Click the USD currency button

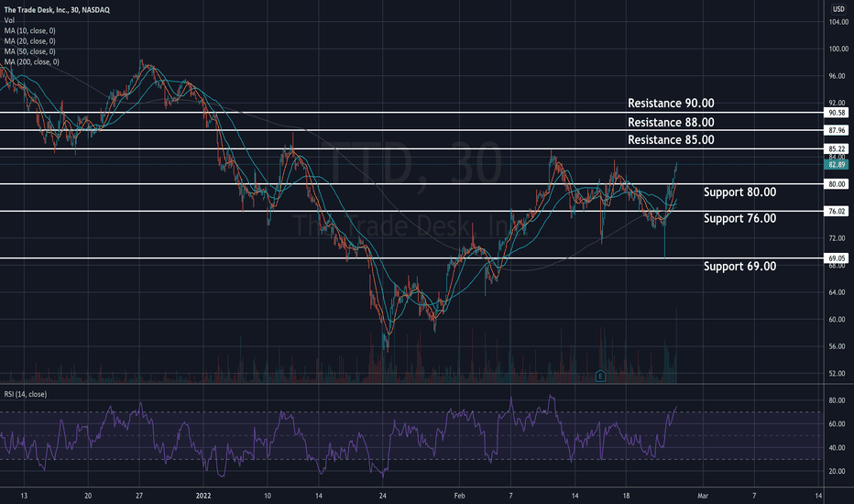pos(838,9)
